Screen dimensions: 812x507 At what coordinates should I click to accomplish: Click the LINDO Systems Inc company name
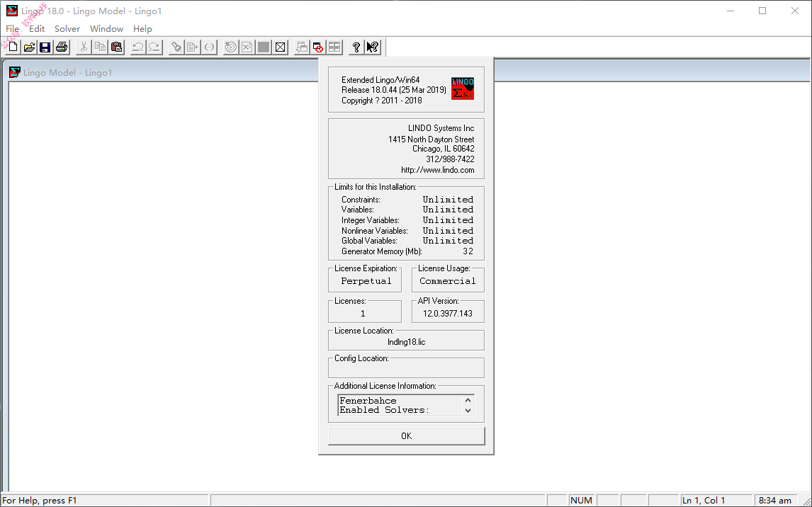point(441,128)
